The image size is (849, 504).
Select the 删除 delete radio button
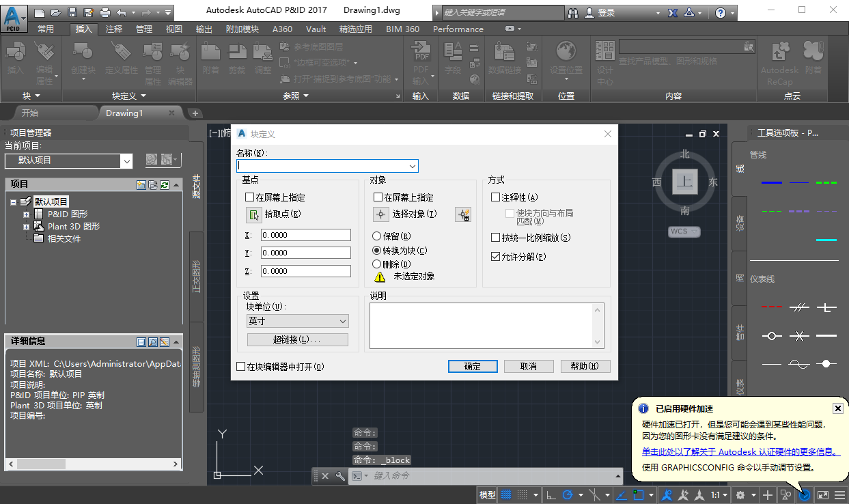[377, 263]
